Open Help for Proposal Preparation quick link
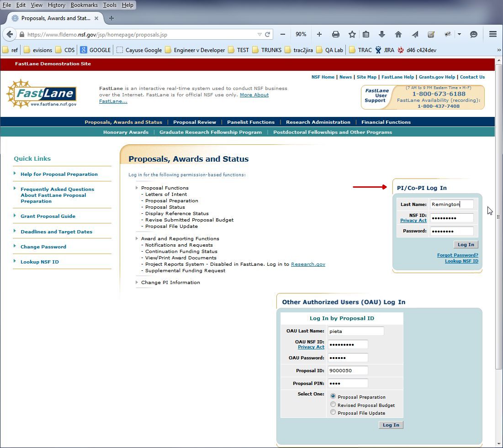This screenshot has width=503, height=448. (x=59, y=174)
